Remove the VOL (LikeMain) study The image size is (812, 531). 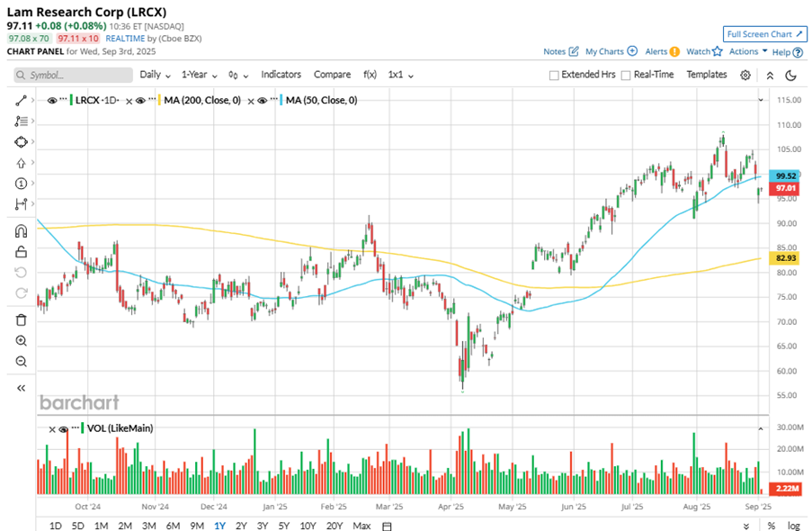[52, 429]
